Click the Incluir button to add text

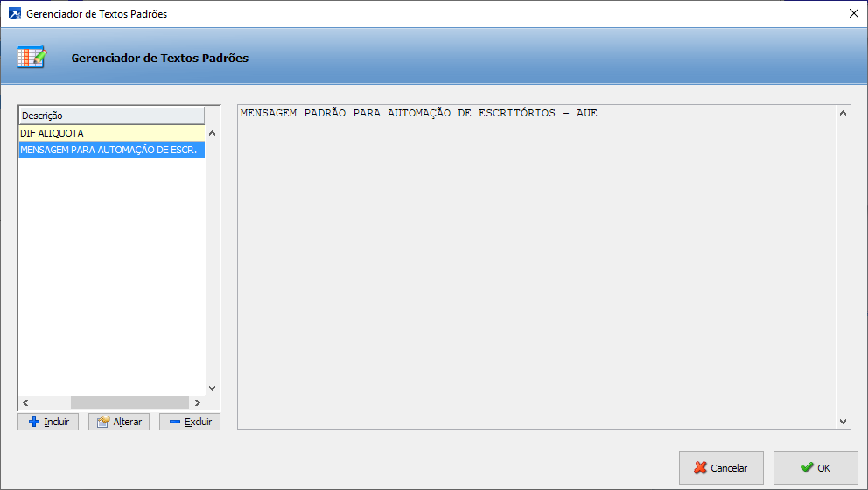[x=48, y=422]
